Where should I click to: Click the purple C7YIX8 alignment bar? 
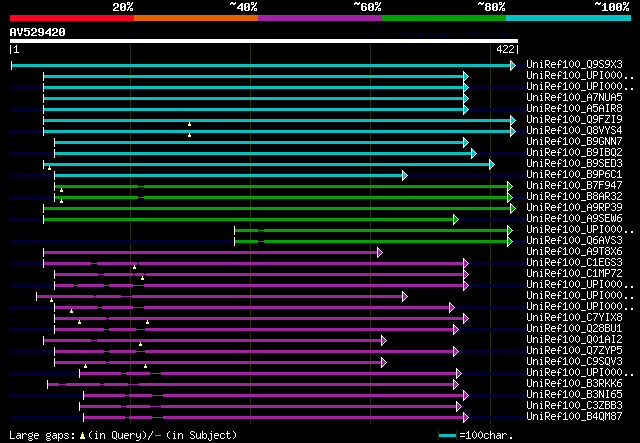(x=259, y=318)
